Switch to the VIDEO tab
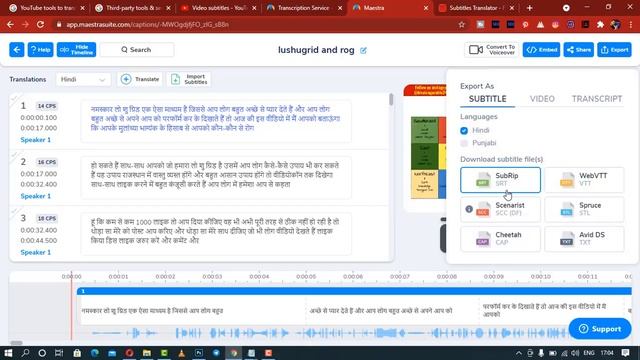Viewport: 640px width, 360px height. (542, 99)
